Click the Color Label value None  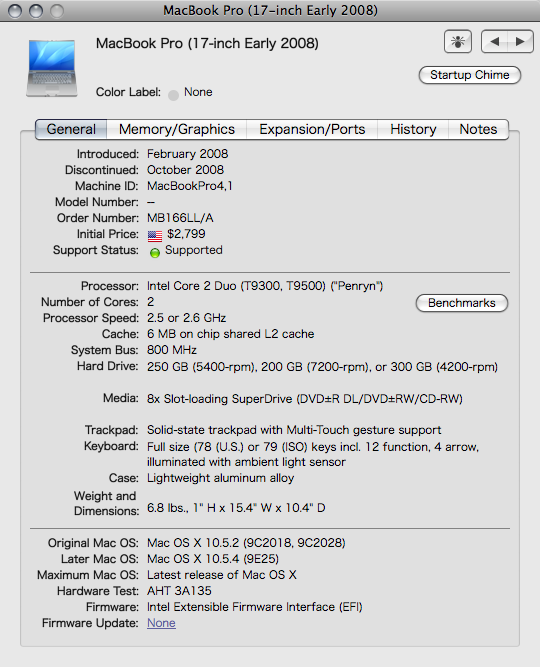tap(198, 92)
